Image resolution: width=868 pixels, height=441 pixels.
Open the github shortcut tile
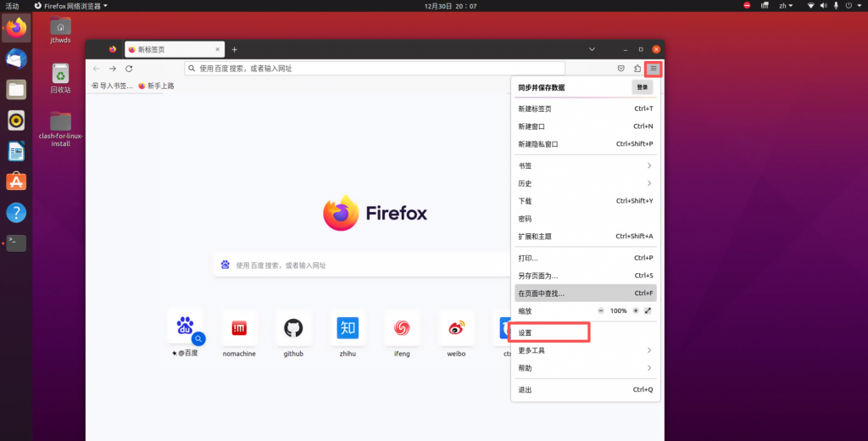pyautogui.click(x=293, y=327)
